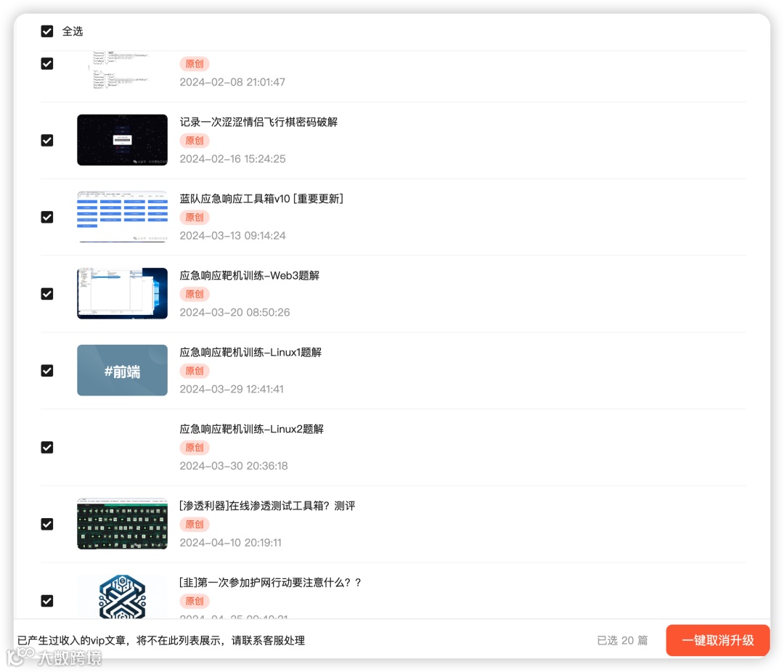Uncheck the 蓝队应急响应工具箱v10 article checkbox

[x=47, y=217]
